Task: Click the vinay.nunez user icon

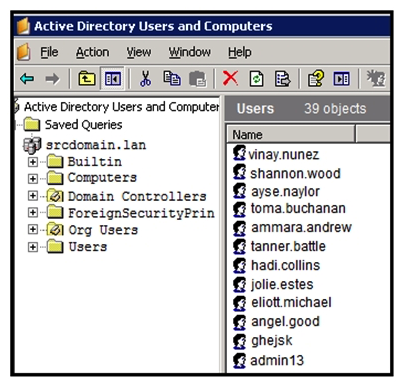Action: (x=239, y=153)
